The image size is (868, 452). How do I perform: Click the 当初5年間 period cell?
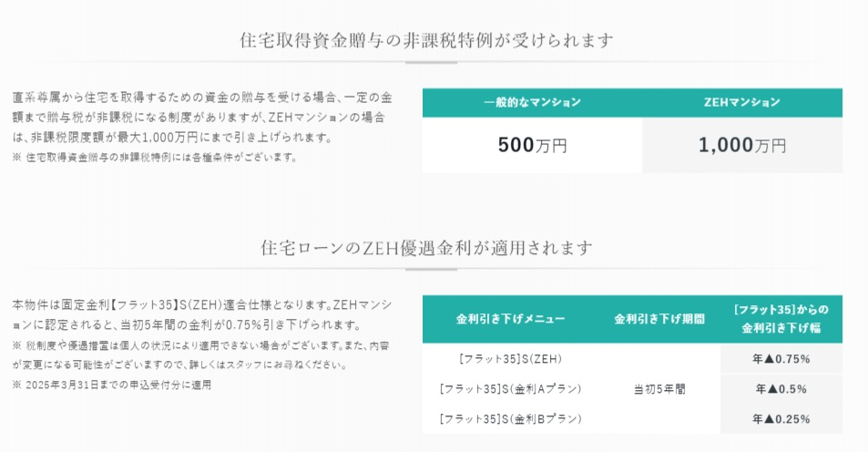[659, 389]
